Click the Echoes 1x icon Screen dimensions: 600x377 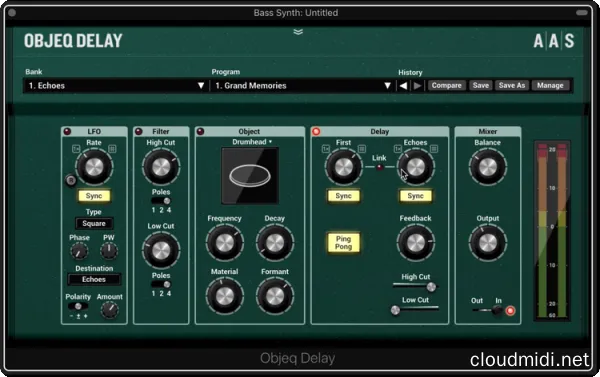398,149
